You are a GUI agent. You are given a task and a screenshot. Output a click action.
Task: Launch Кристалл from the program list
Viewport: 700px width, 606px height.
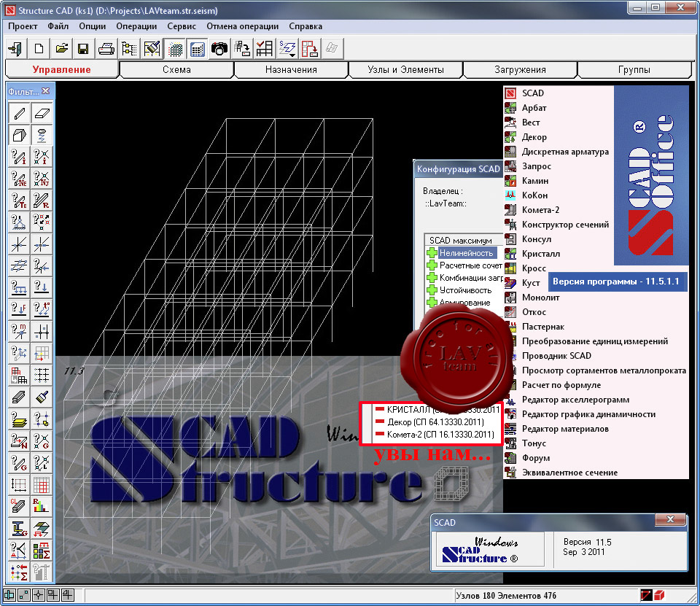click(540, 254)
